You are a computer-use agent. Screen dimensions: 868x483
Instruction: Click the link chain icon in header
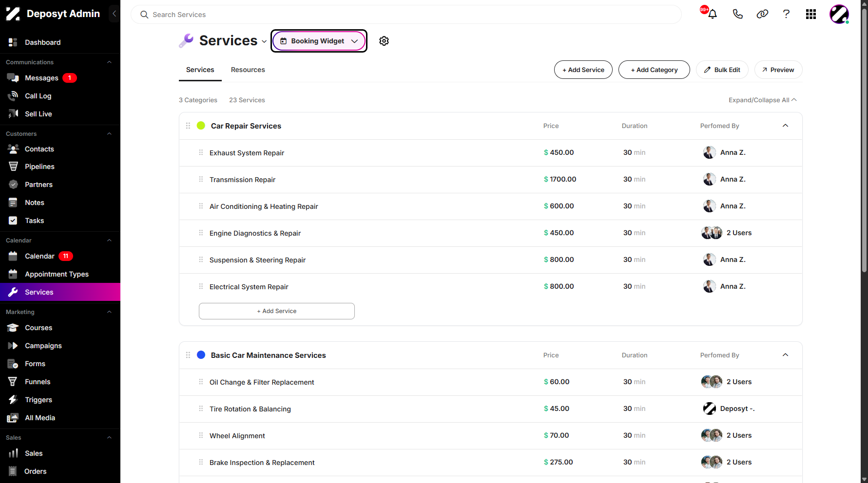762,14
